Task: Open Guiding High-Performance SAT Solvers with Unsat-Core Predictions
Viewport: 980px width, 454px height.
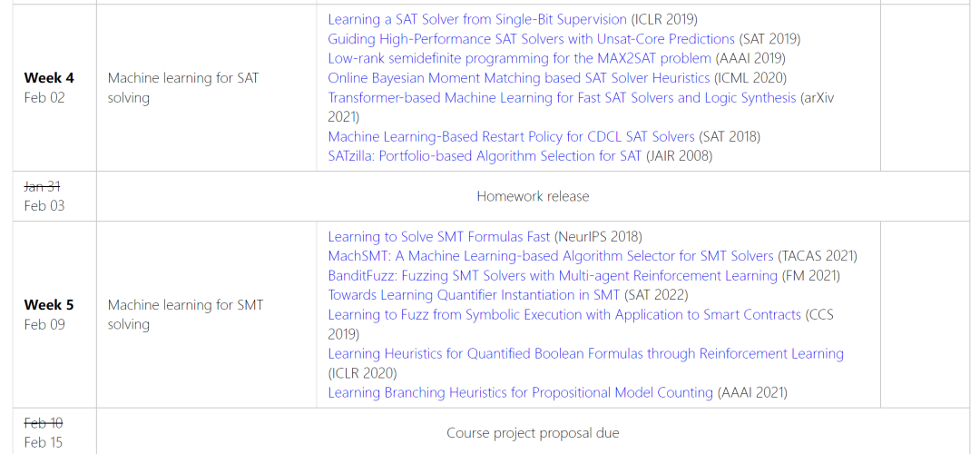Action: click(531, 39)
